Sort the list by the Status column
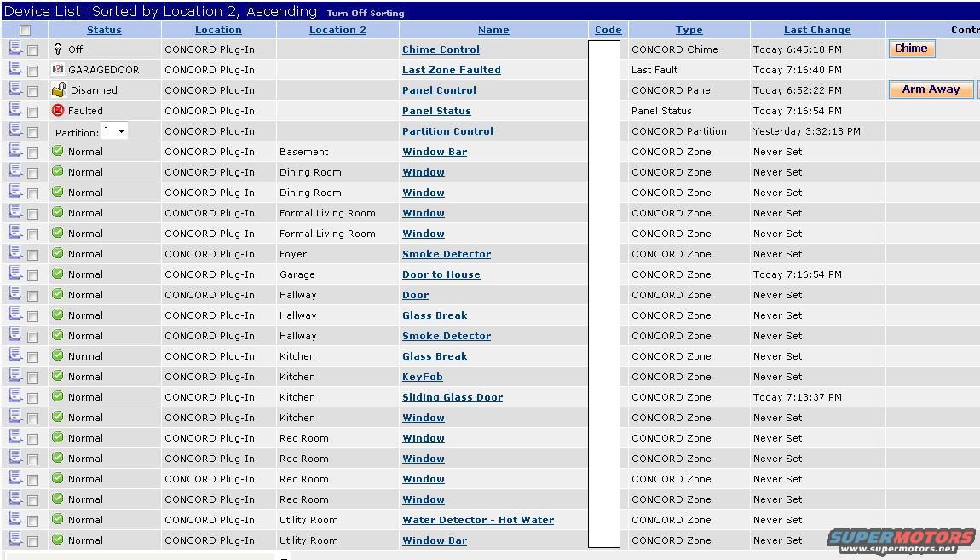 [x=104, y=30]
